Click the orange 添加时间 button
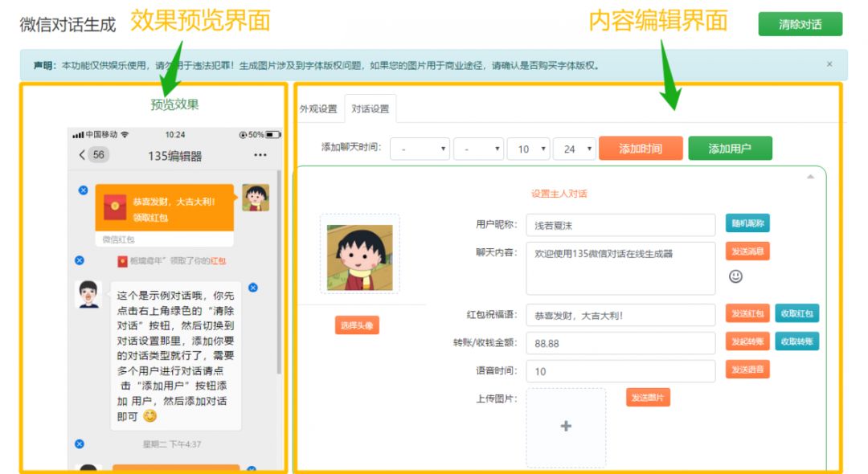Image resolution: width=868 pixels, height=474 pixels. 641,149
